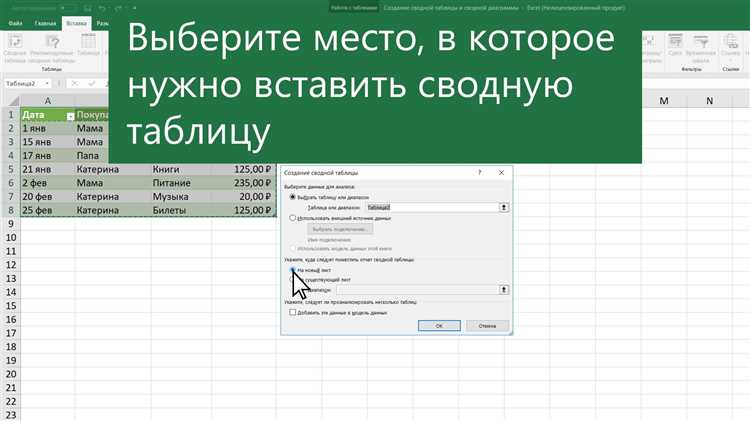Click the 'Папа' cell in row 4
This screenshot has height=421, width=750.
point(92,155)
